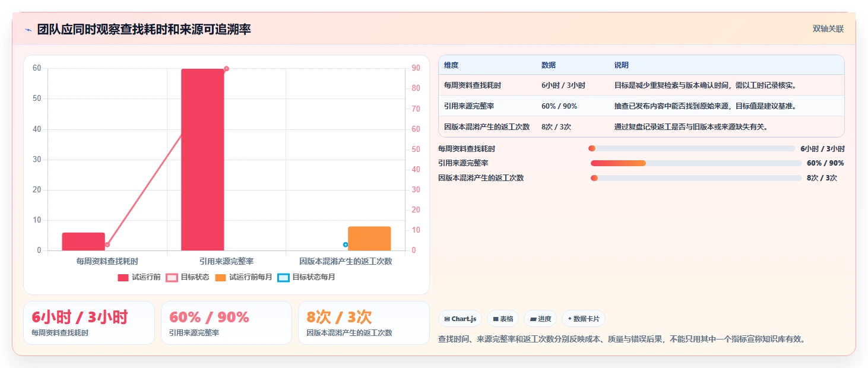868x368 pixels.
Task: Click the 60% / 90% stat card
Action: click(226, 323)
